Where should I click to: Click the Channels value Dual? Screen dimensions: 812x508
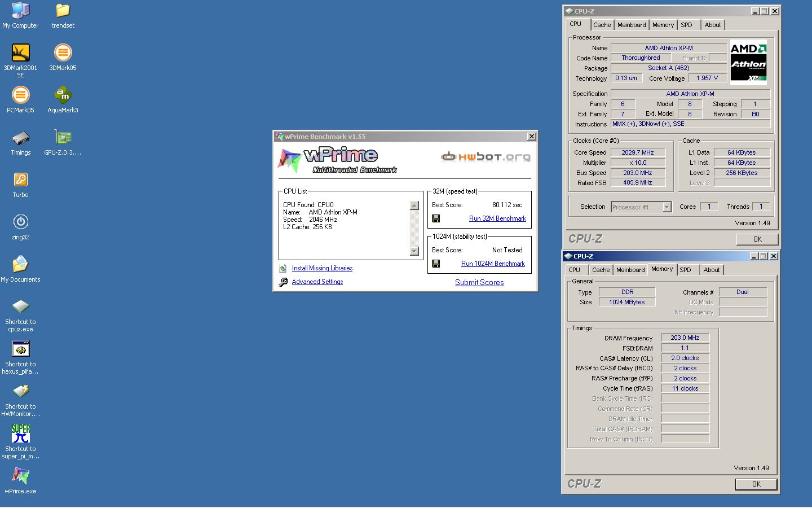[x=743, y=292]
